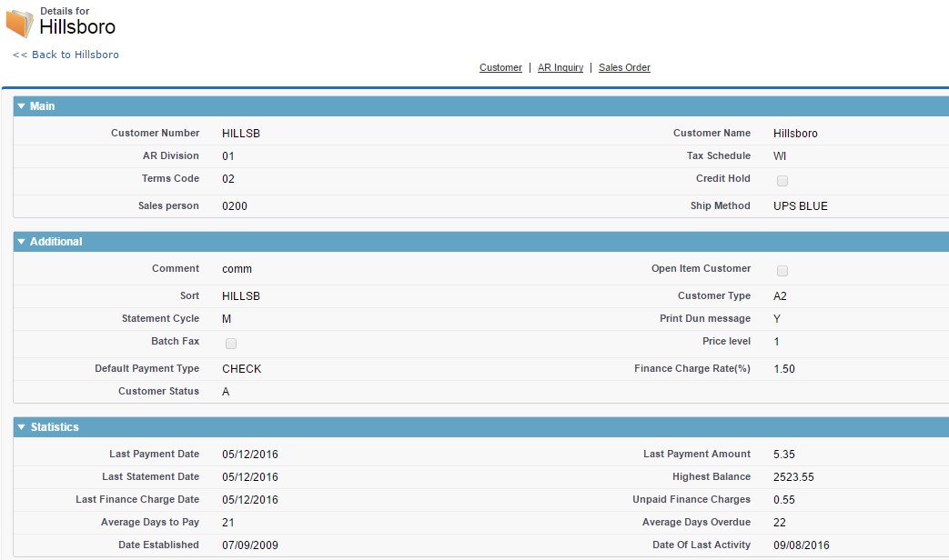Click the Hillsboro page title heading
This screenshot has width=949, height=560.
point(77,27)
